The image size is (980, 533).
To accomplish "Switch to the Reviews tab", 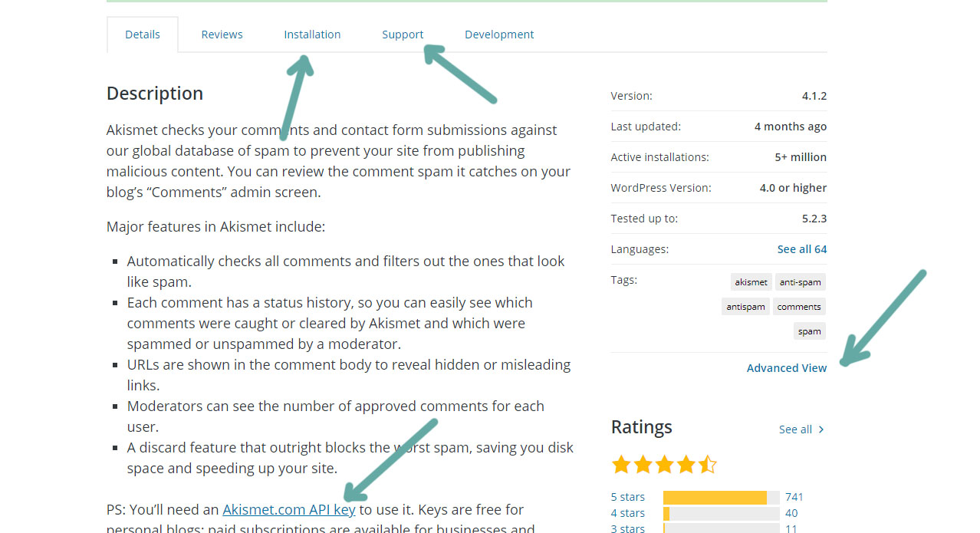I will [222, 35].
